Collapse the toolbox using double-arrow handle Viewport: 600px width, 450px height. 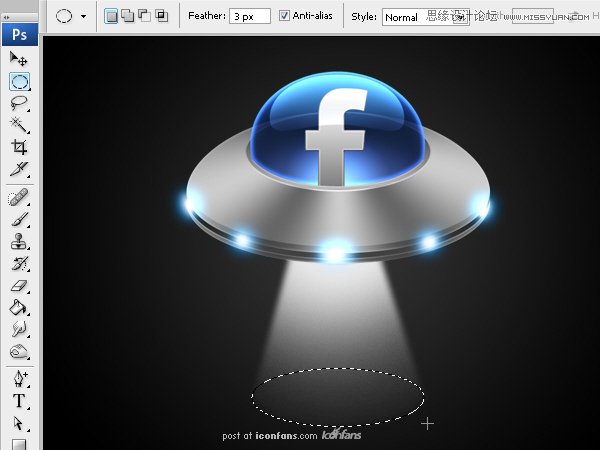7,18
